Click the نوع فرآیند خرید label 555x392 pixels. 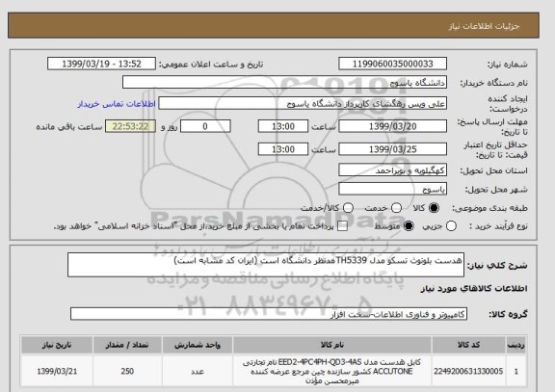[x=498, y=226]
